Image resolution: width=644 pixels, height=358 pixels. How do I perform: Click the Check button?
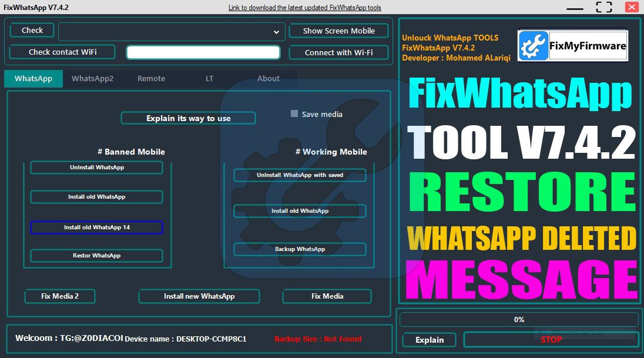coord(32,31)
